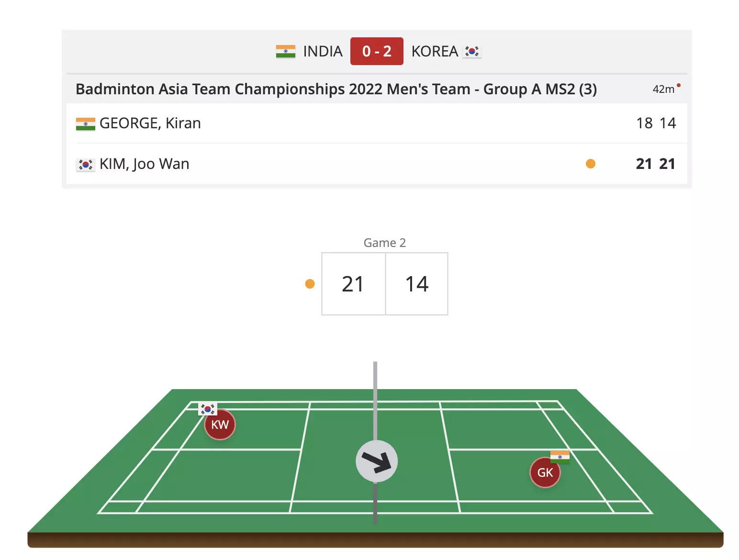Open GEORGE, Kiran player name
This screenshot has width=739, height=560.
click(x=150, y=123)
